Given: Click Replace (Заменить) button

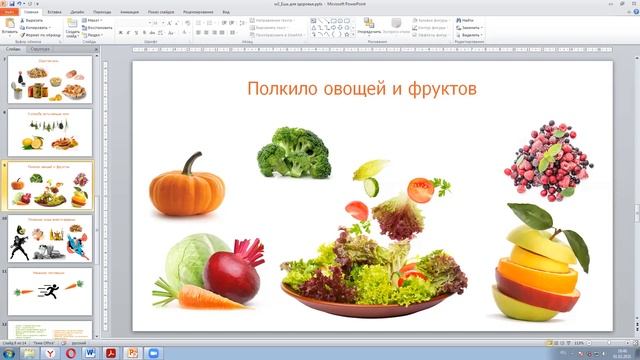Looking at the screenshot, I should pyautogui.click(x=469, y=28).
